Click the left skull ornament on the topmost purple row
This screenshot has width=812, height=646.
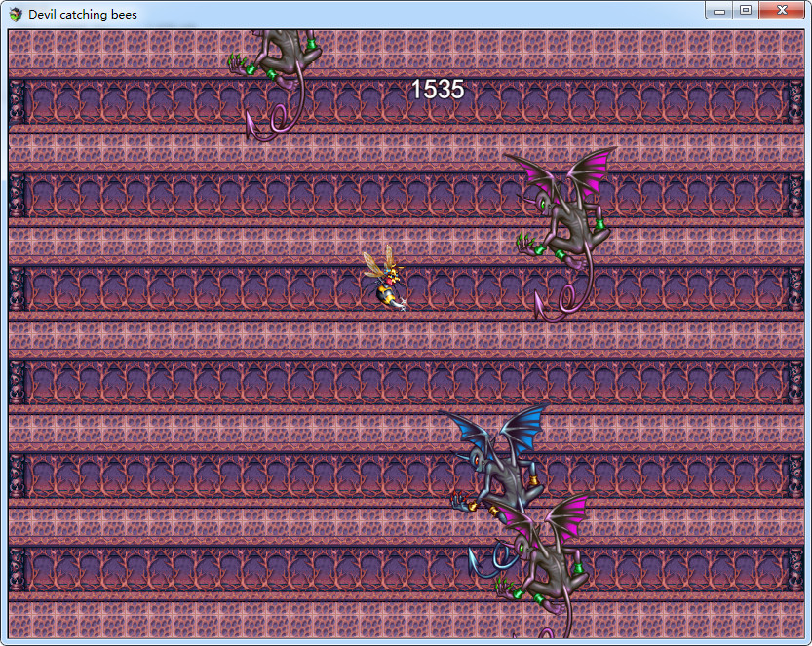click(17, 101)
